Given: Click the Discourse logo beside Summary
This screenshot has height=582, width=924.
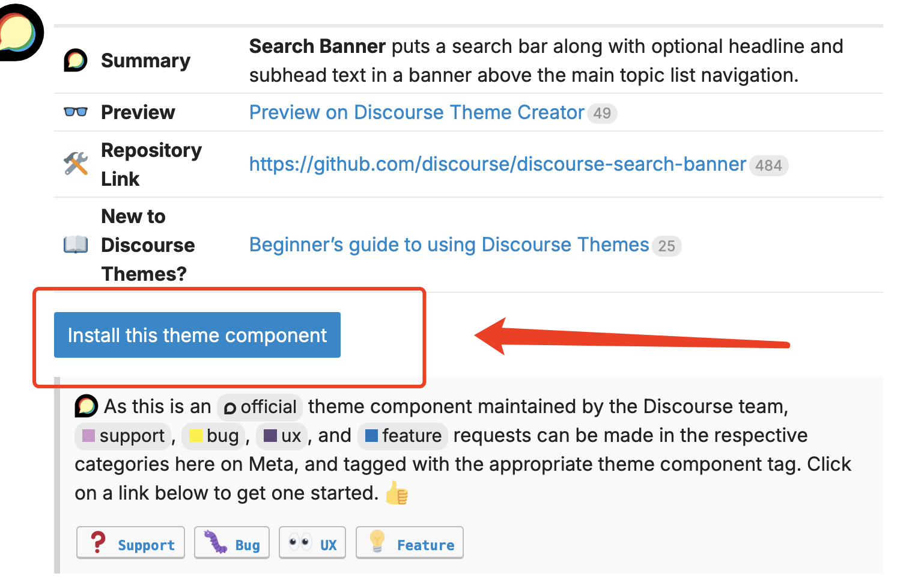Looking at the screenshot, I should [x=76, y=61].
